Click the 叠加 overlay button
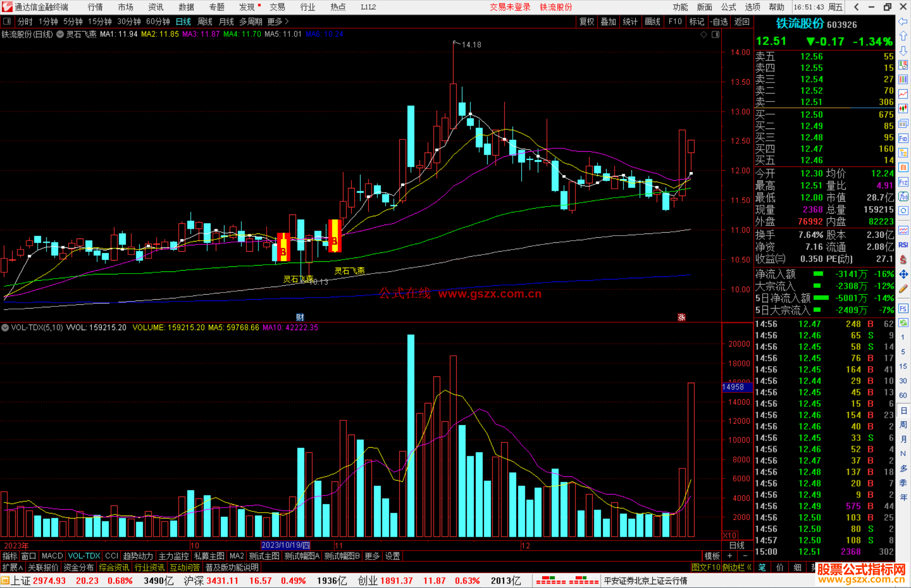The image size is (911, 588). 608,21
